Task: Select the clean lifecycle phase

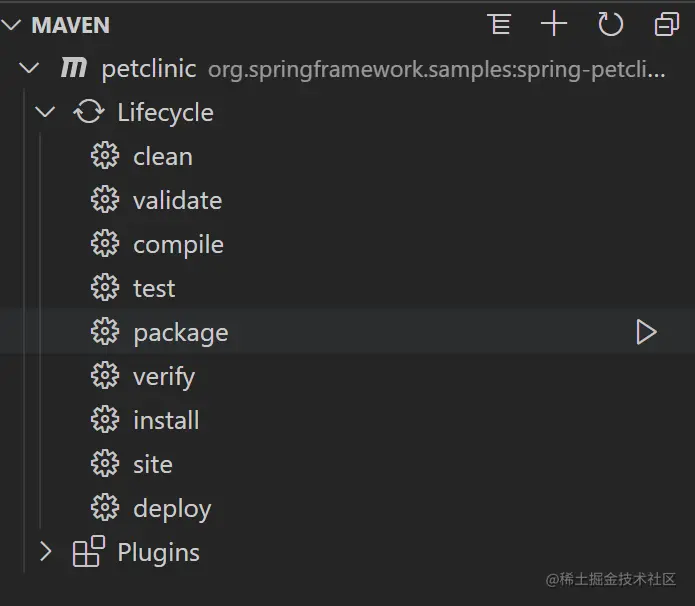Action: [163, 157]
